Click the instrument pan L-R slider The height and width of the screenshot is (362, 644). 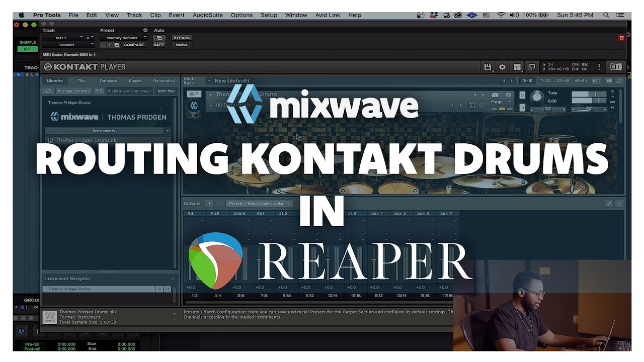[x=548, y=109]
